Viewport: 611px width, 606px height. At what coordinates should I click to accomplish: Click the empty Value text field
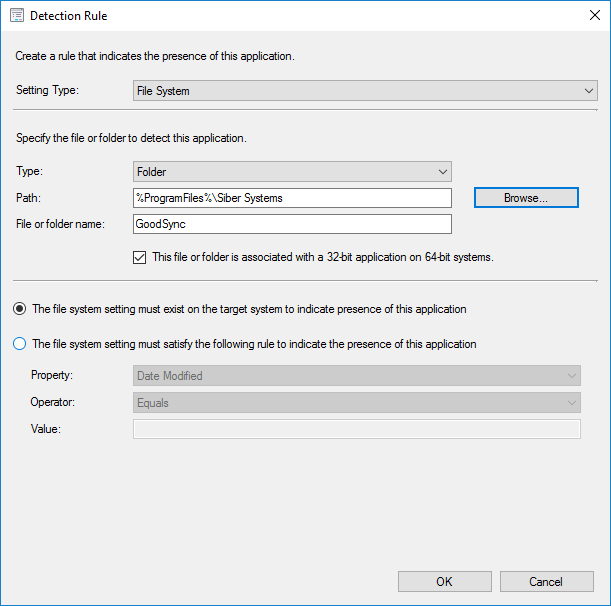pos(356,429)
